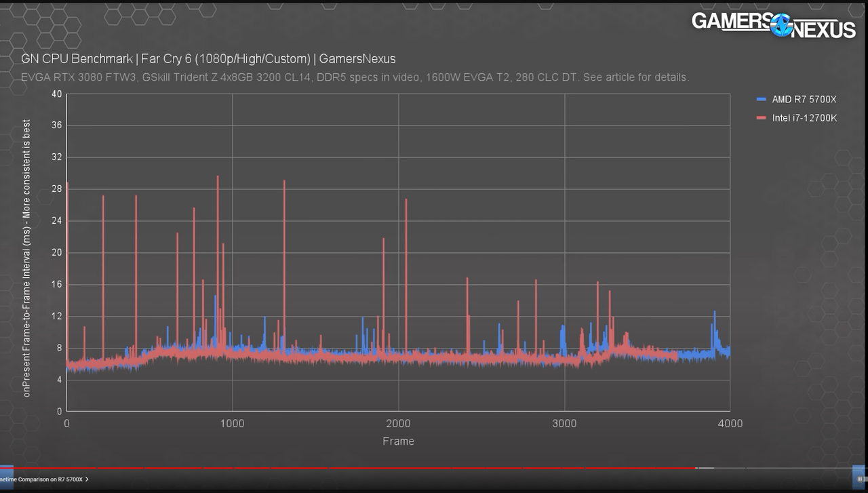Select the 'AMD R7 5700X' legend label

tap(804, 99)
